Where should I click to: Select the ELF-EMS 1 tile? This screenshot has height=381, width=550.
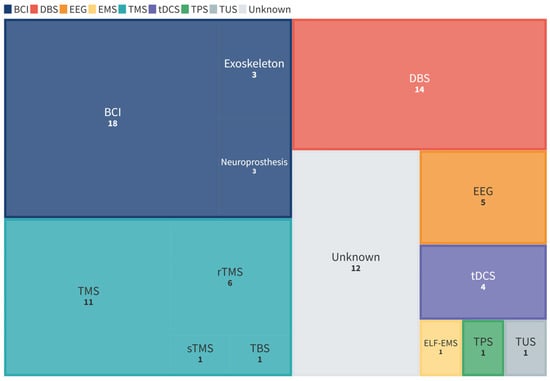441,347
